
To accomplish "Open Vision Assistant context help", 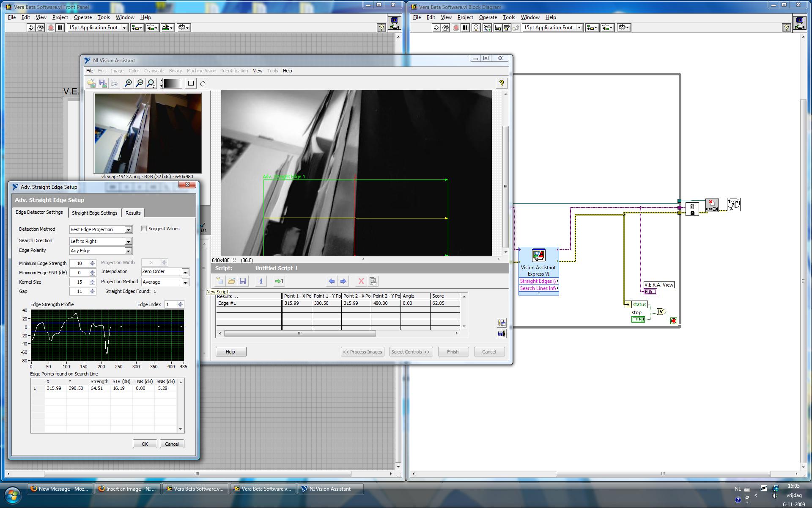I will [x=502, y=83].
